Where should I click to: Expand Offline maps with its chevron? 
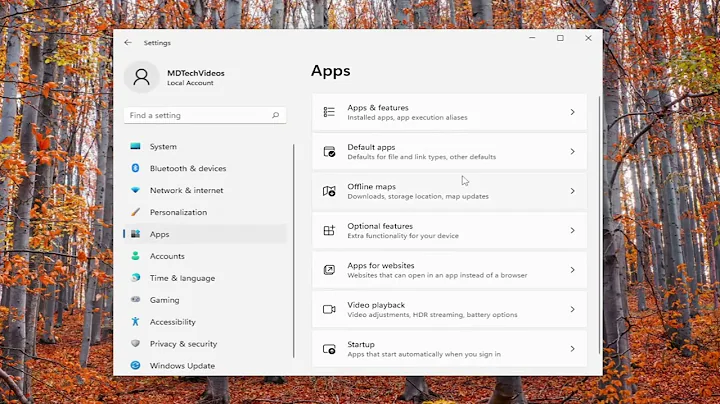[572, 191]
